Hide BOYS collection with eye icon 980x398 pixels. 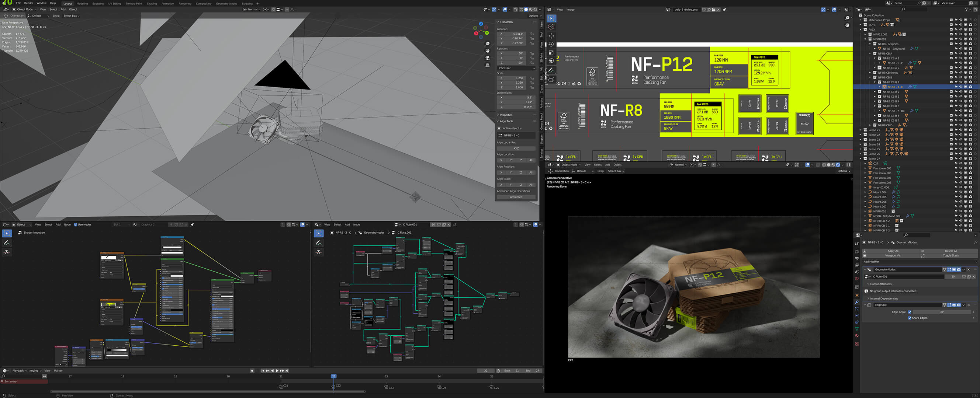(960, 25)
